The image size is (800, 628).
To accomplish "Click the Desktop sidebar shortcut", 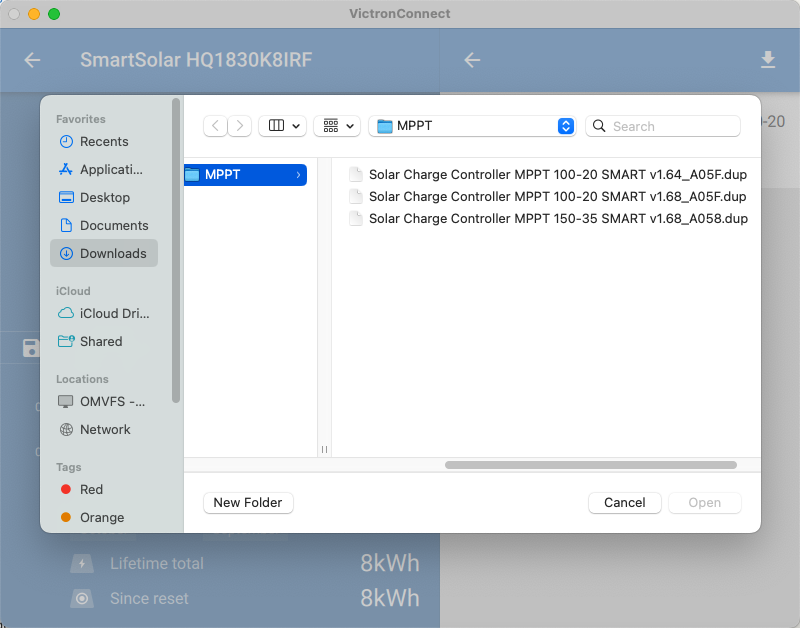I will 103,197.
